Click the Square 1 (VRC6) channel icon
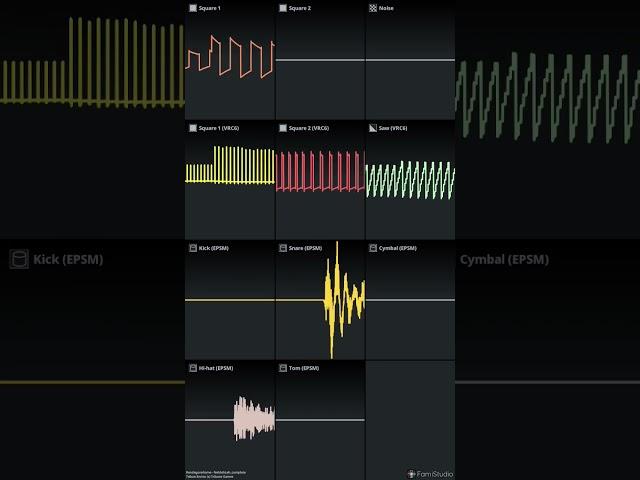The height and width of the screenshot is (480, 640). pos(193,128)
